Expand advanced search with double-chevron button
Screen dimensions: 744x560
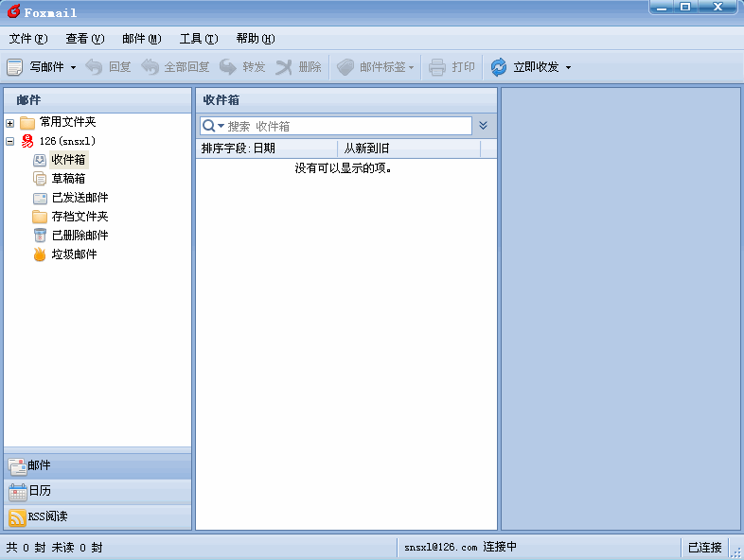(x=483, y=126)
